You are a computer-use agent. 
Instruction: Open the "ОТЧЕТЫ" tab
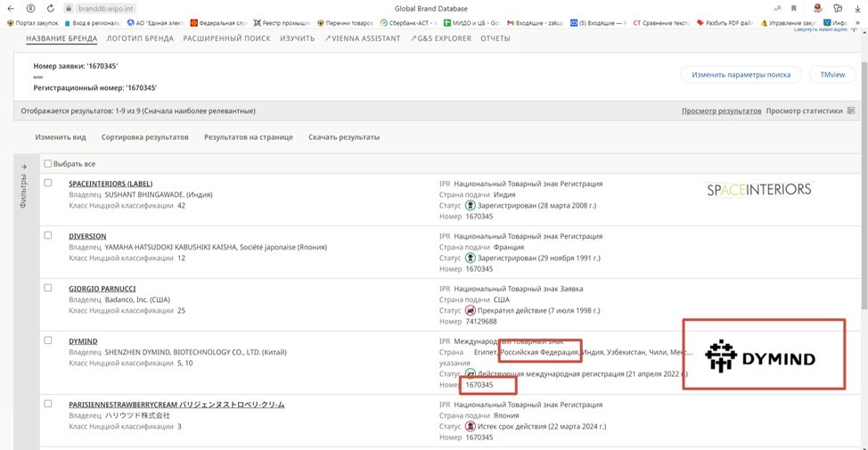click(x=495, y=38)
